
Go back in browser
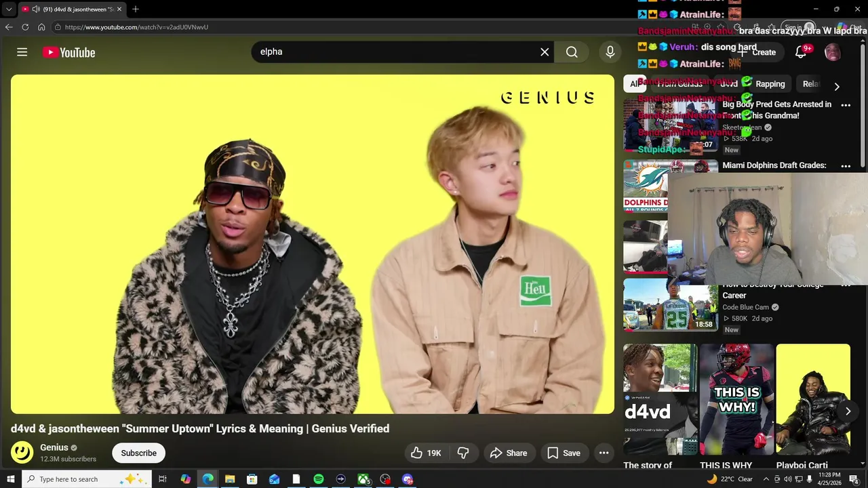pos(8,27)
